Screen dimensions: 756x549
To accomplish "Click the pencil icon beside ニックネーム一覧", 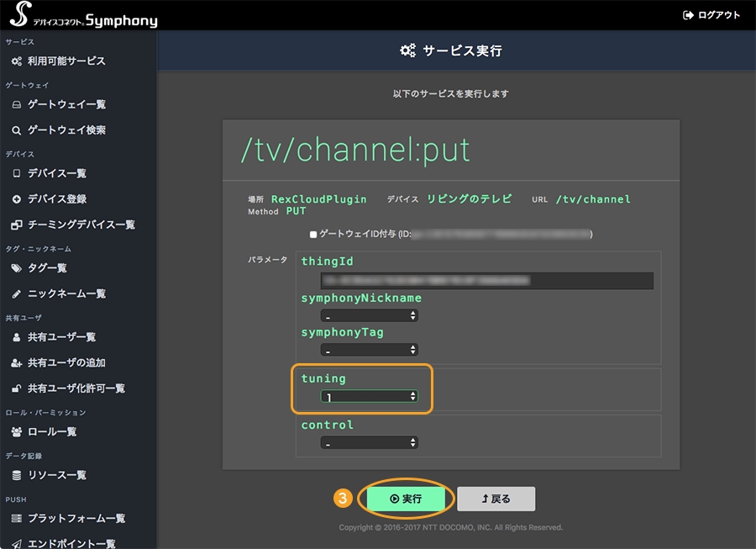I will click(17, 293).
